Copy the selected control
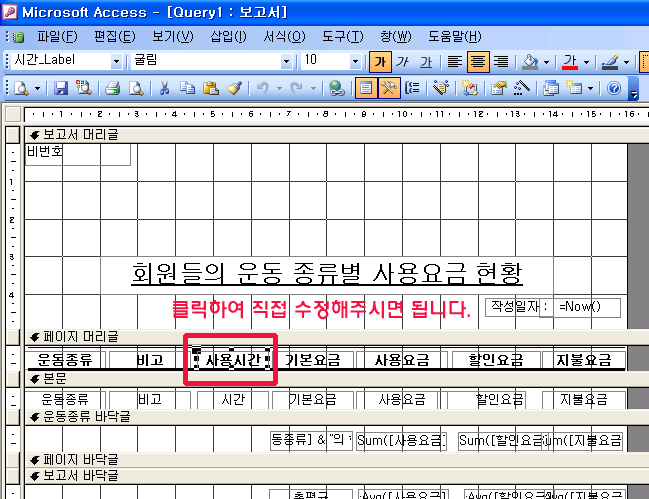Image resolution: width=649 pixels, height=499 pixels. (187, 88)
